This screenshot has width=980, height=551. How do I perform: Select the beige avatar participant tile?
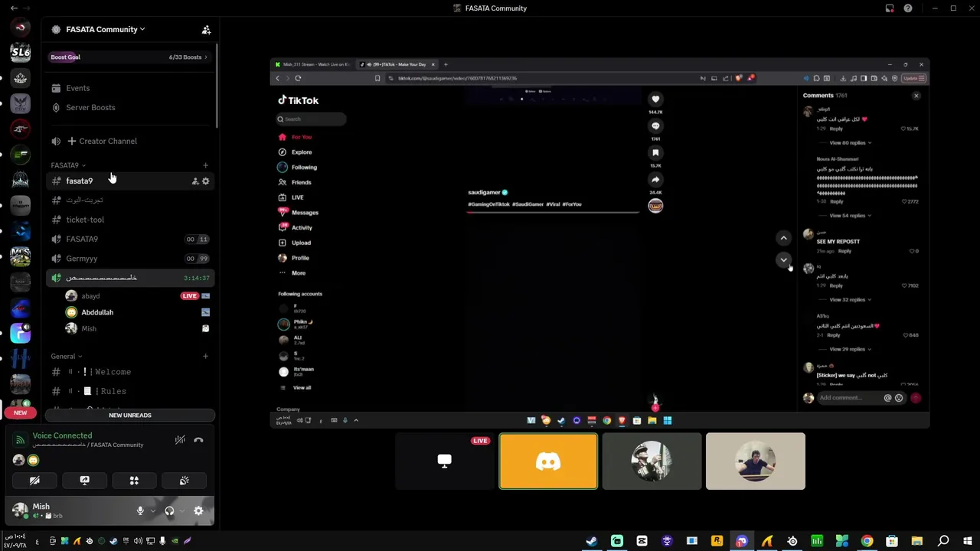pyautogui.click(x=755, y=461)
